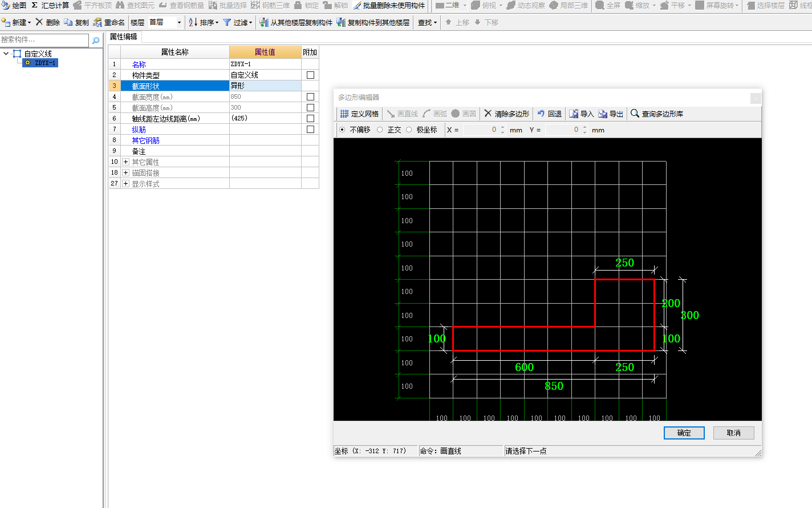Toggle 附加 checkbox for 截面宽度 row
The width and height of the screenshot is (812, 508).
click(x=310, y=96)
